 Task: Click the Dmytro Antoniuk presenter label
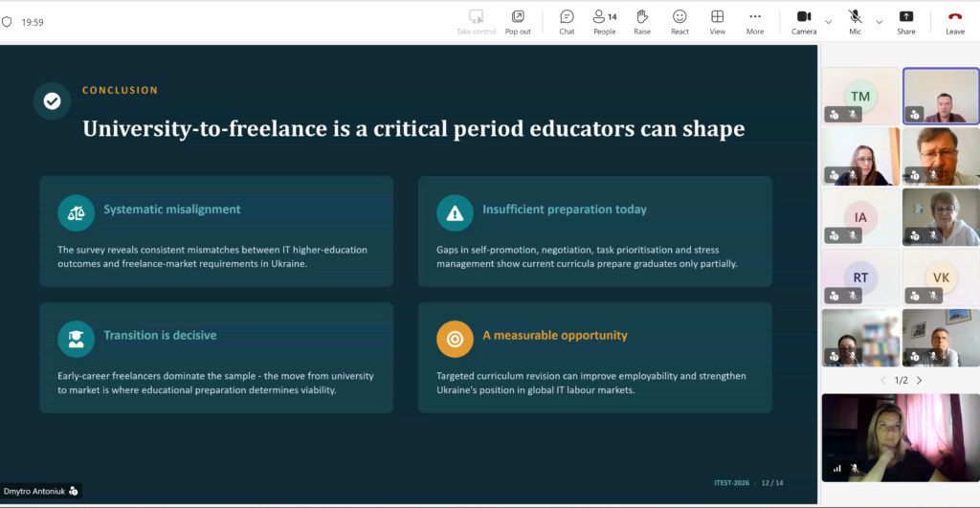pos(34,491)
